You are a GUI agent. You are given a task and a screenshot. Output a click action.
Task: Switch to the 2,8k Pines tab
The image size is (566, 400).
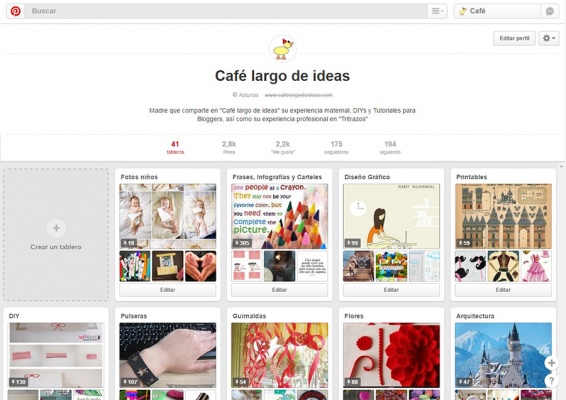click(229, 147)
